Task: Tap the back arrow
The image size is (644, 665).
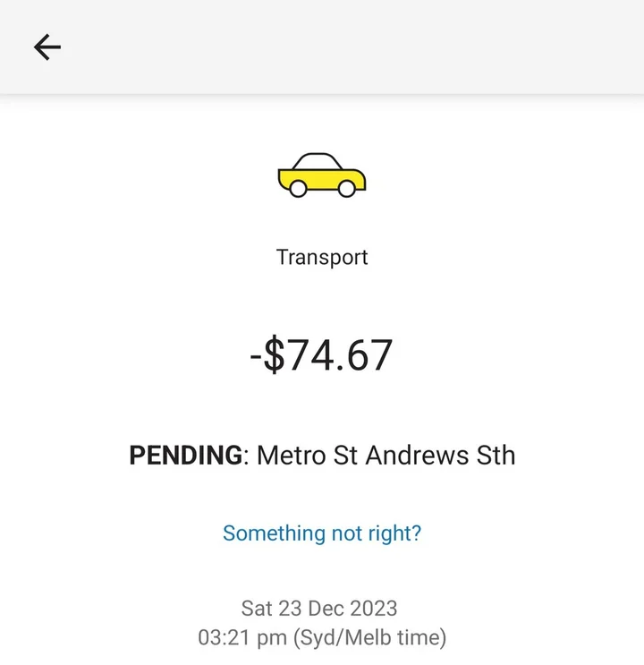Action: coord(47,47)
